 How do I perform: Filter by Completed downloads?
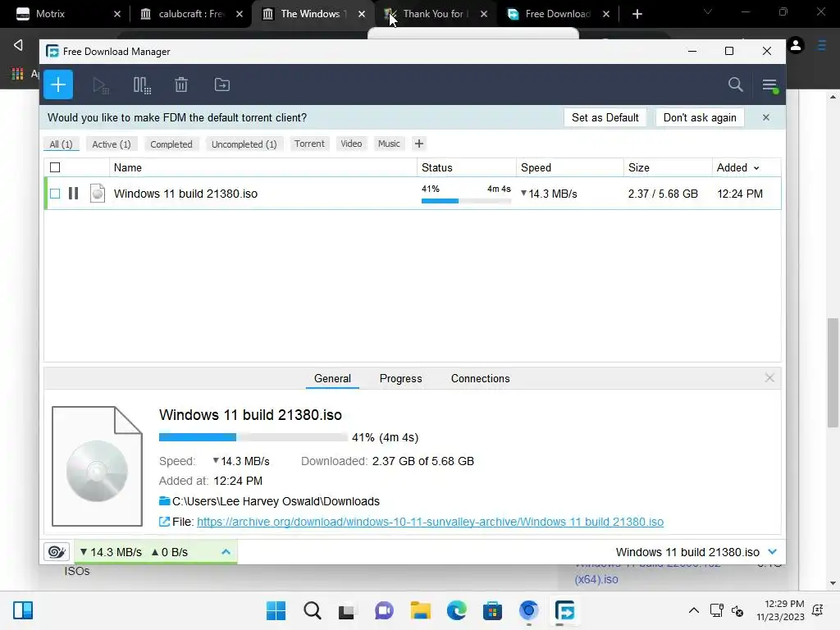pyautogui.click(x=171, y=144)
